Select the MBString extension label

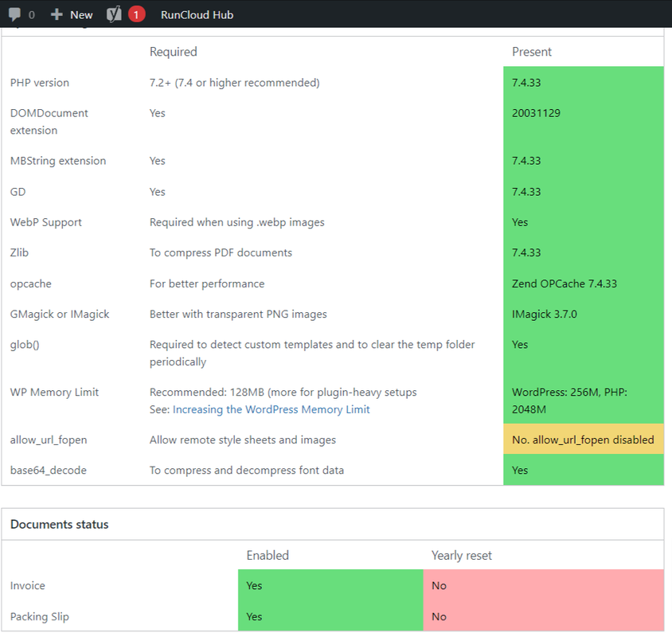click(58, 161)
